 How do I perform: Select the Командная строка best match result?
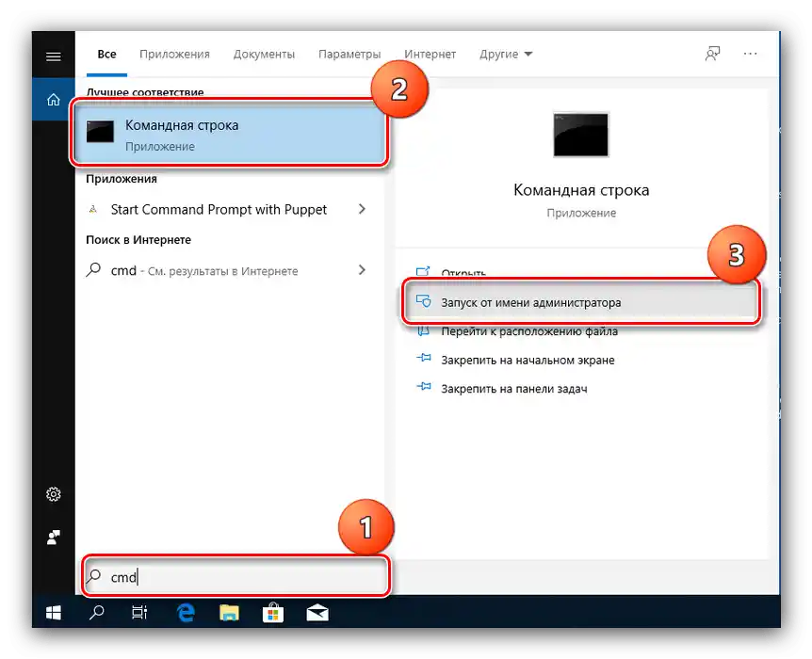coord(229,134)
